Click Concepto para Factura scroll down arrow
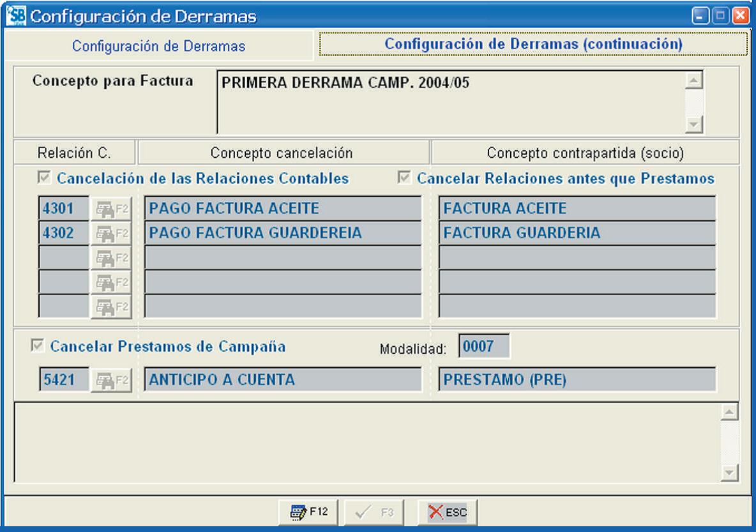The image size is (756, 532). click(x=694, y=125)
